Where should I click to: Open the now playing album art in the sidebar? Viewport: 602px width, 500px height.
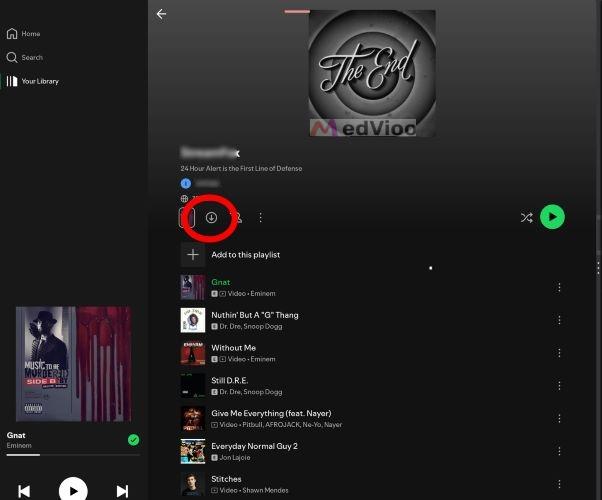(74, 364)
